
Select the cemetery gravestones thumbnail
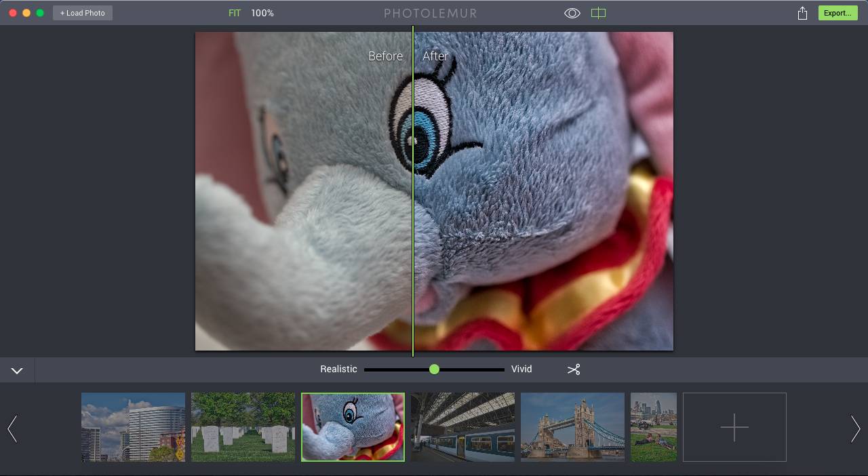[x=243, y=427]
